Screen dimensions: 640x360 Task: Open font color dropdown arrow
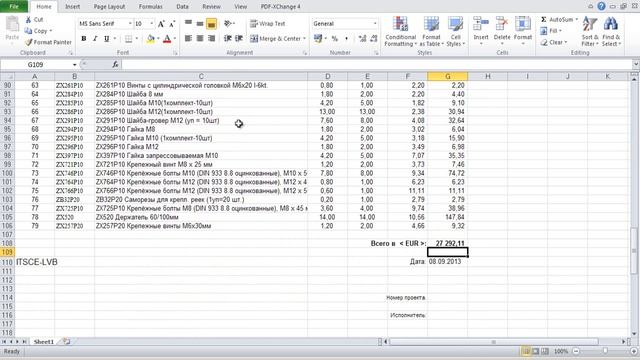tap(175, 39)
